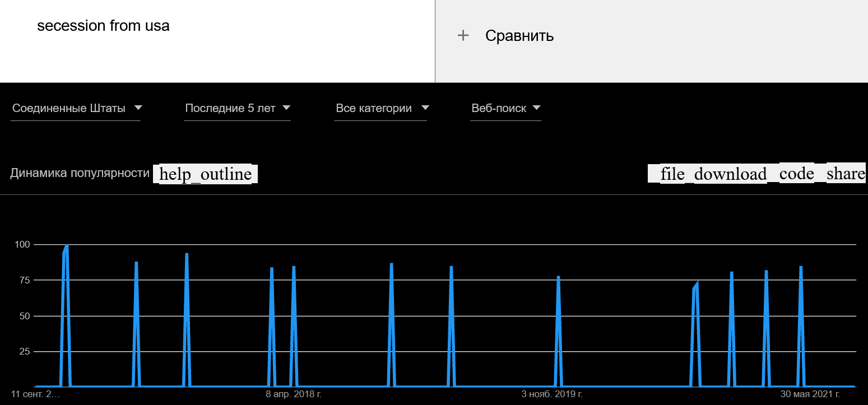Expand the Последние 5 лет time range

[x=238, y=109]
